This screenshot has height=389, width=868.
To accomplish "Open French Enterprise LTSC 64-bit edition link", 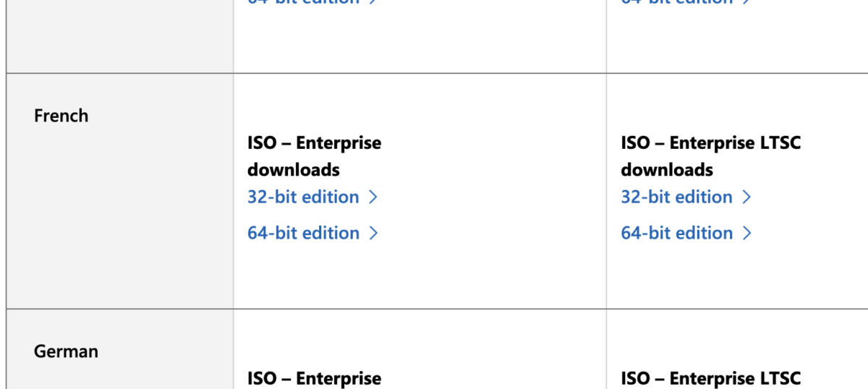I will pos(676,234).
